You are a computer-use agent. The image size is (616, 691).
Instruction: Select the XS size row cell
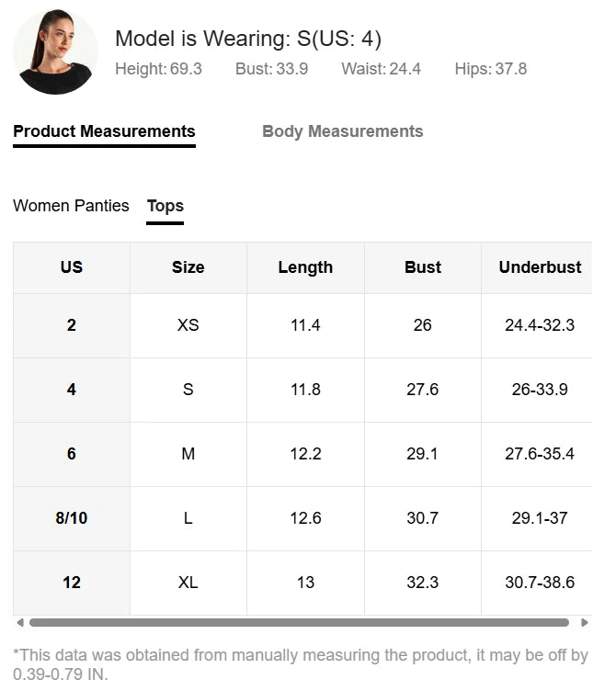pos(188,325)
